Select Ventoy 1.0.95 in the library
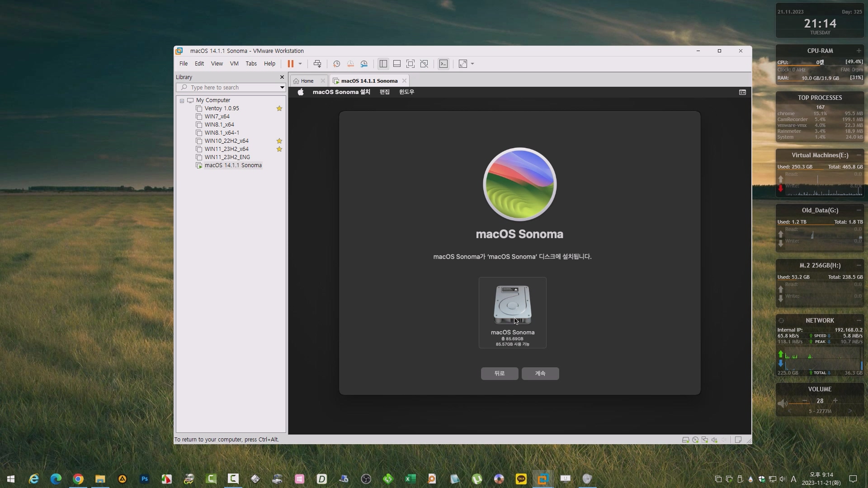 pyautogui.click(x=222, y=108)
